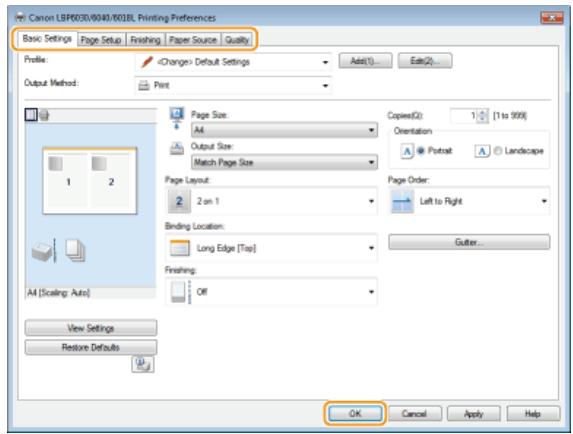Expand the Output Method dropdown
This screenshot has width=573, height=434.
coord(233,85)
